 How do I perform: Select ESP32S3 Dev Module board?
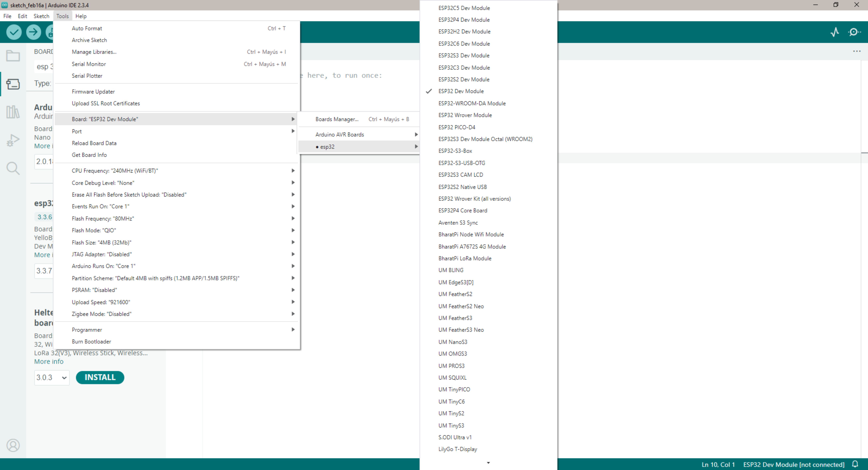pyautogui.click(x=464, y=56)
